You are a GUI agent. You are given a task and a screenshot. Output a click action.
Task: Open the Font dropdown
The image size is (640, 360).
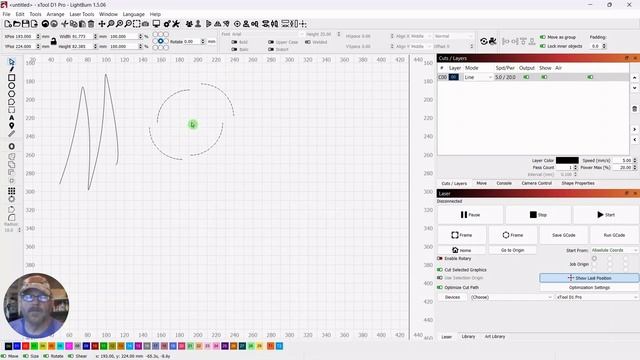[x=267, y=34]
